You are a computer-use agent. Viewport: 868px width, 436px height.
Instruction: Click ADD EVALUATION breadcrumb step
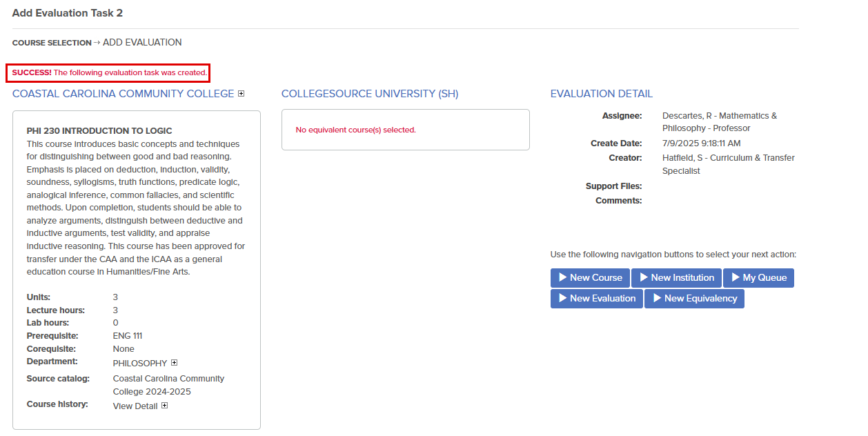click(142, 43)
